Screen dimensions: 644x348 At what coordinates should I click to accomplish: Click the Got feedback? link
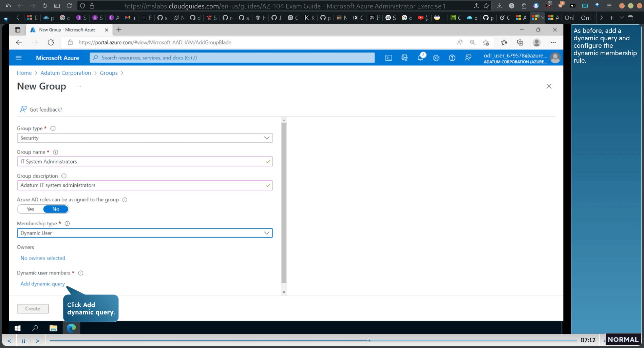coord(41,109)
